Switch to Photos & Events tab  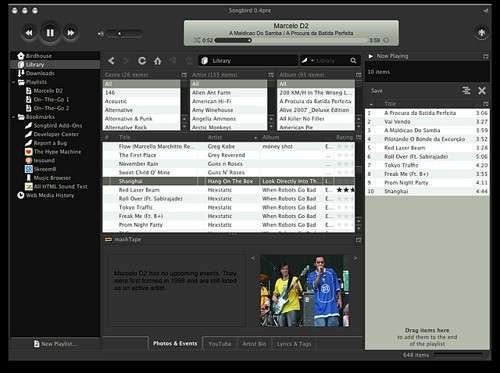pyautogui.click(x=175, y=344)
